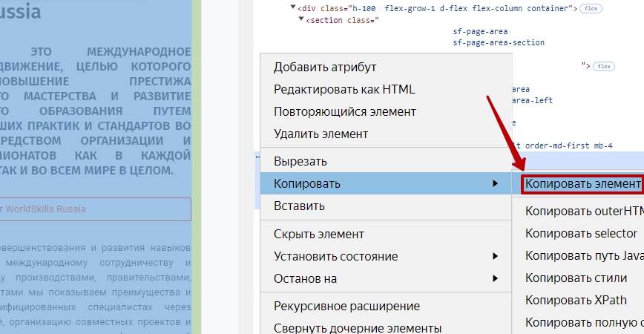Choose Повторяющийся элемент menu entry
Viewport: 644px width, 334px height.
pyautogui.click(x=344, y=111)
